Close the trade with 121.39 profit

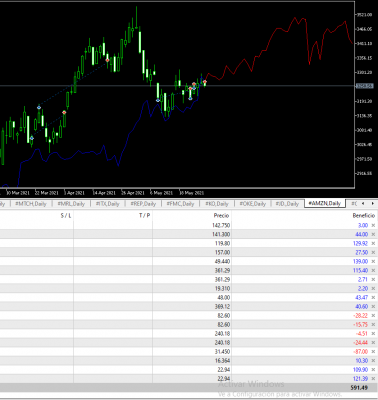point(373,379)
